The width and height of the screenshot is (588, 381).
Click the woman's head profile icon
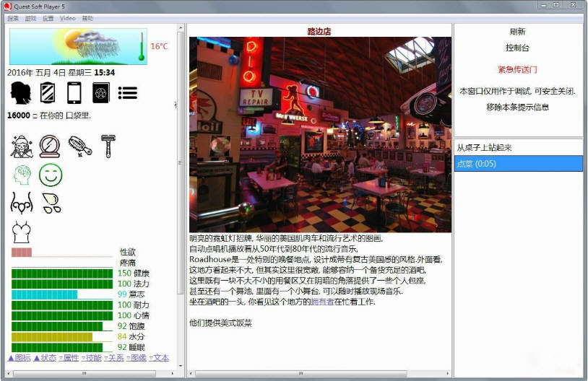pos(21,92)
